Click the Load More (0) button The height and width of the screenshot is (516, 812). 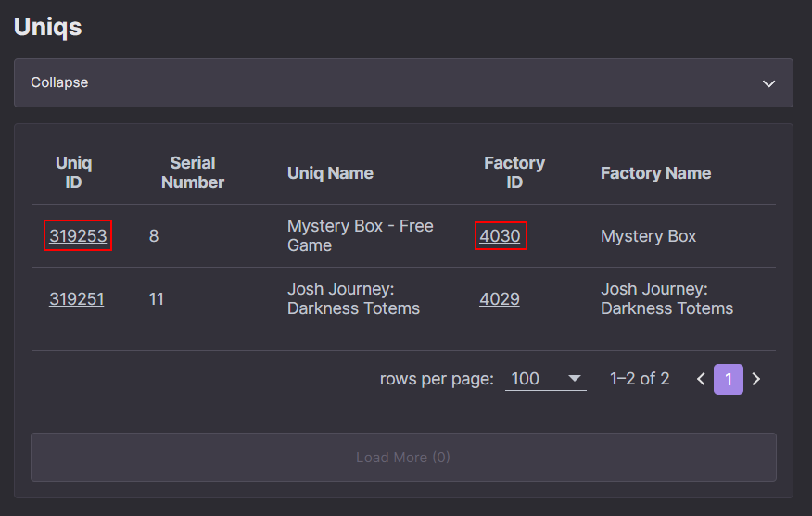(403, 457)
